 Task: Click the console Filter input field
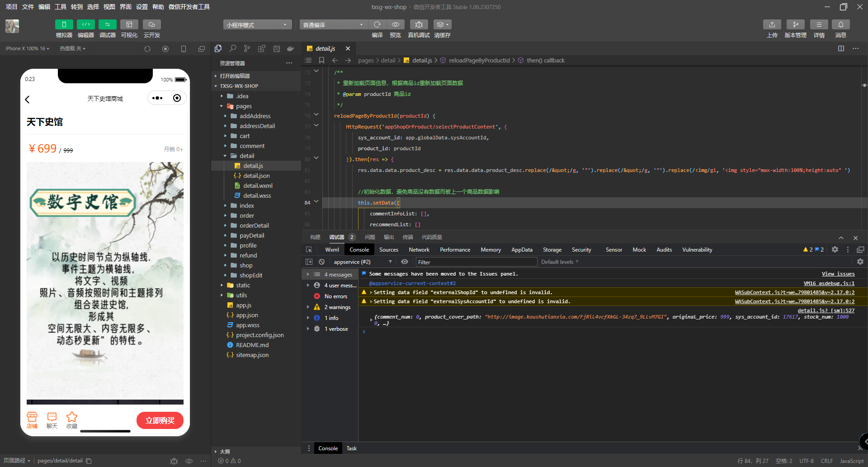pos(476,262)
